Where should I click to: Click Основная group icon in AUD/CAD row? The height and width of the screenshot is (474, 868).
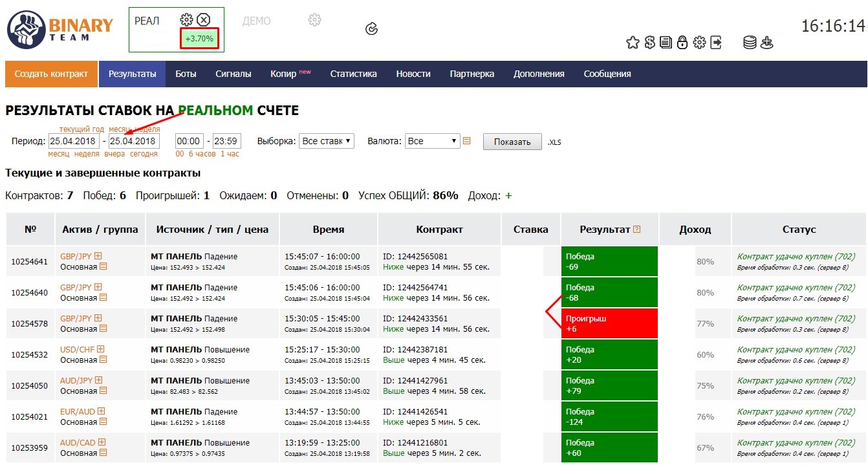(103, 453)
